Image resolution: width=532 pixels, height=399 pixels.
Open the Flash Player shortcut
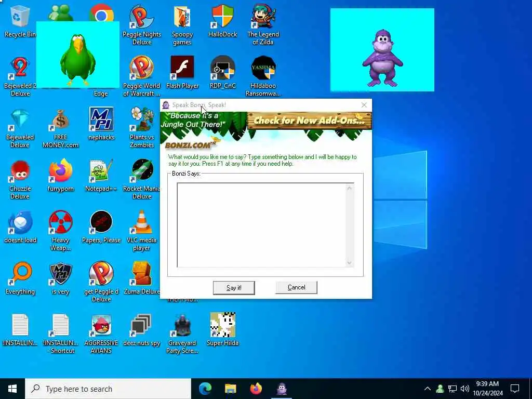(x=182, y=68)
